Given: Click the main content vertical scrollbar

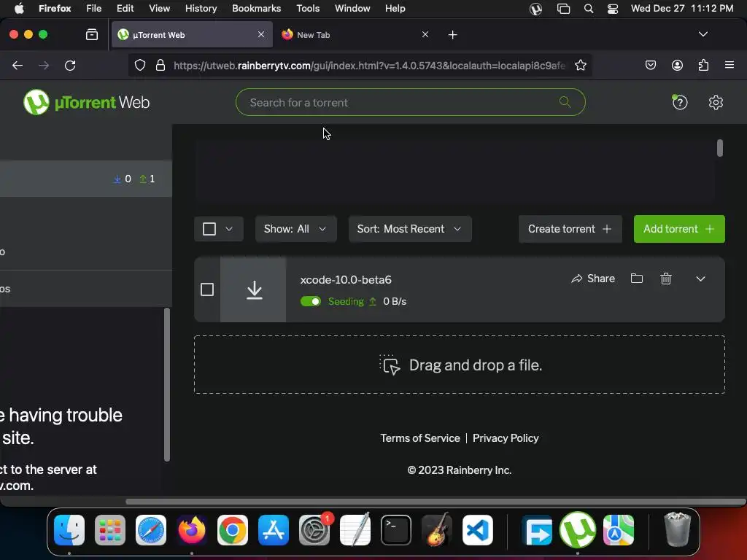Looking at the screenshot, I should point(720,148).
